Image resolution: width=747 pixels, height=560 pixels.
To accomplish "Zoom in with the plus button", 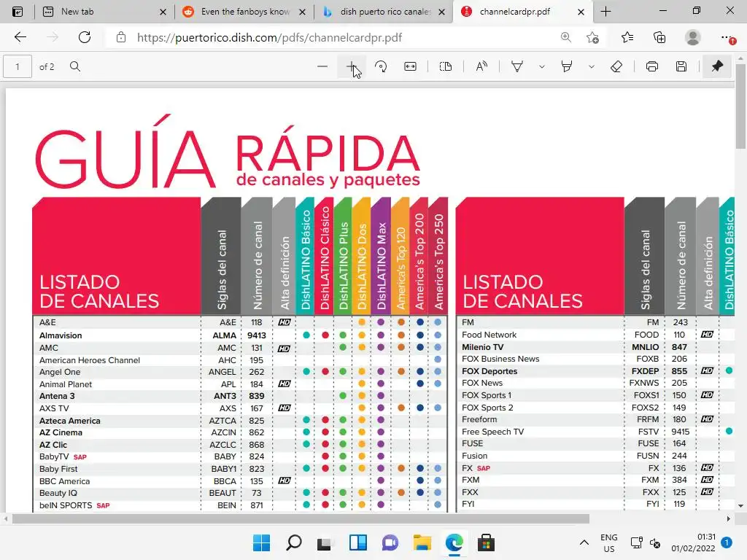I will [x=351, y=66].
